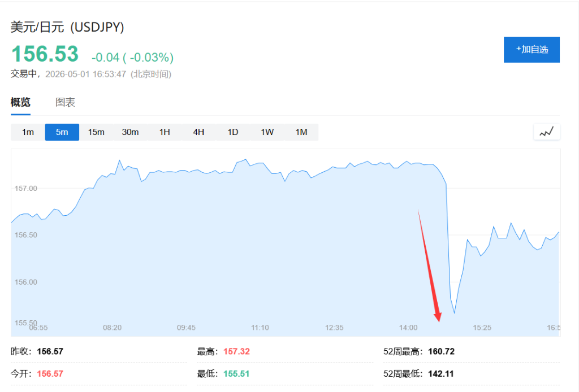Open the 概览 tab
Image resolution: width=579 pixels, height=392 pixels.
[x=20, y=102]
